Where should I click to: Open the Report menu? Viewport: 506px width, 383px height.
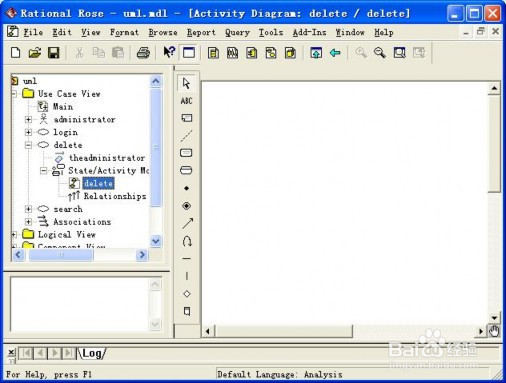pyautogui.click(x=201, y=32)
